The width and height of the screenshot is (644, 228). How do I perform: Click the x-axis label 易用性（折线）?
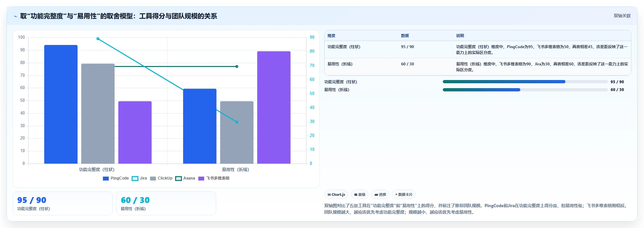236,169
